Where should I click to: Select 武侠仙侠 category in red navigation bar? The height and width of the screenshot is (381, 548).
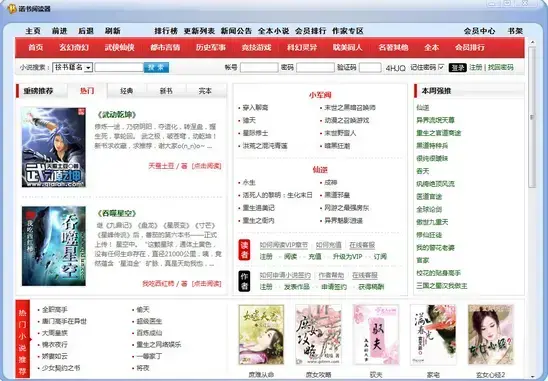[120, 47]
